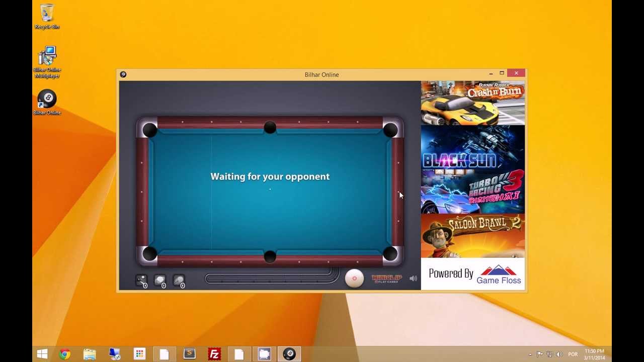Switch to the second blank document taskbar item
This screenshot has width=644, height=362.
(239, 354)
